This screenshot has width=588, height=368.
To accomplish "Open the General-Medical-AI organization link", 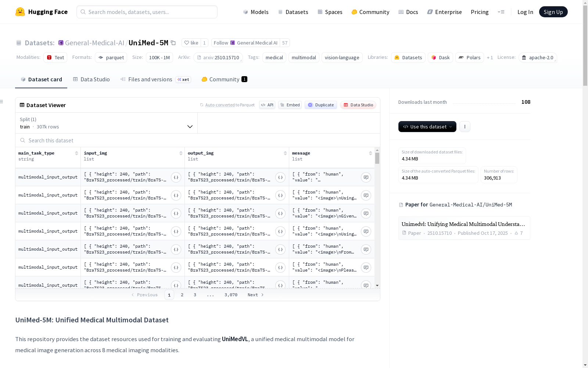I will (x=94, y=43).
